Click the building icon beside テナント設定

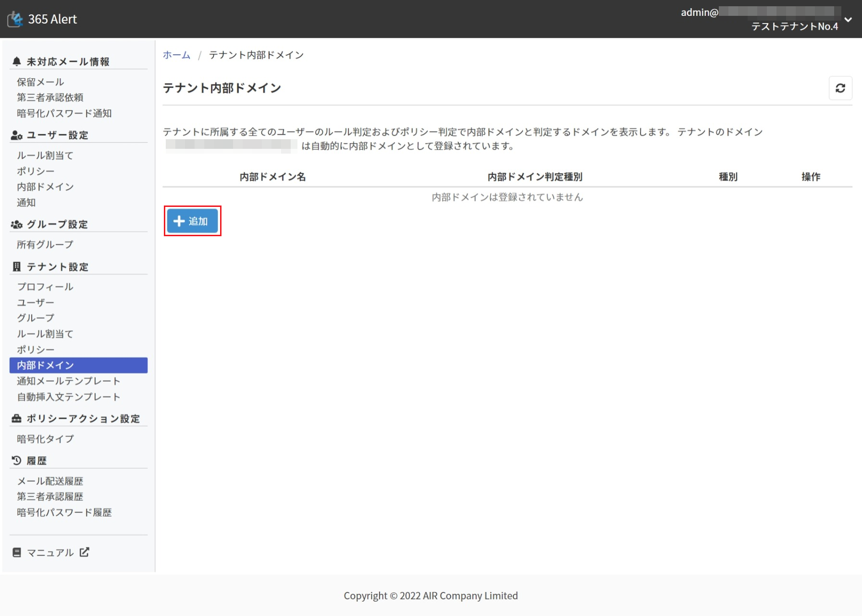tap(17, 267)
